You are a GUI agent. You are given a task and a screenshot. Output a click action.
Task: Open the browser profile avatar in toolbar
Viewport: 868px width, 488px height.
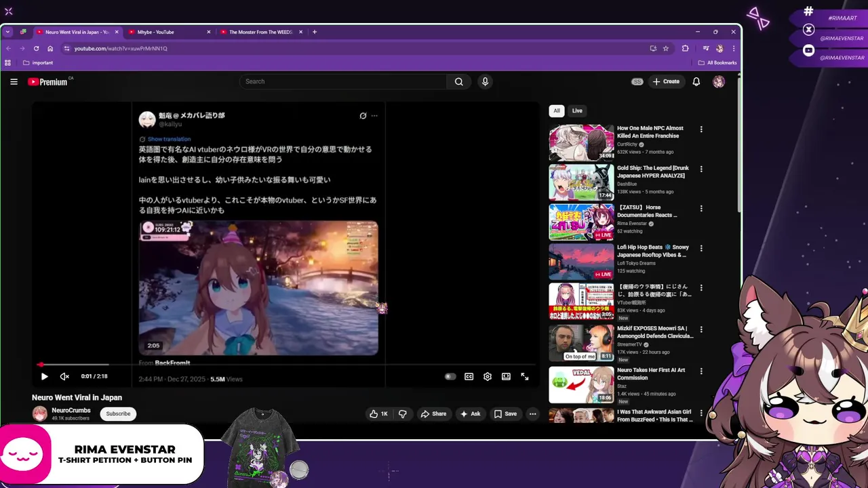tap(719, 48)
